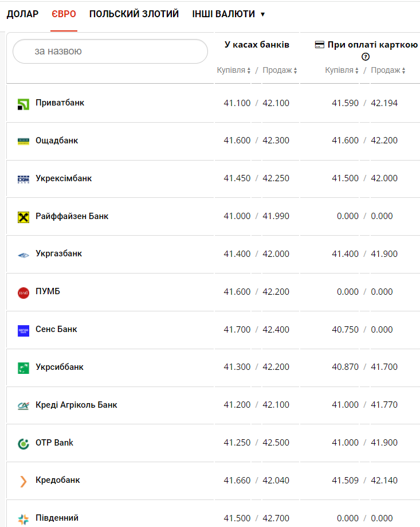The width and height of the screenshot is (420, 527).
Task: Click Укрексімбанк cash buy rate 41.450
Action: pyautogui.click(x=237, y=178)
